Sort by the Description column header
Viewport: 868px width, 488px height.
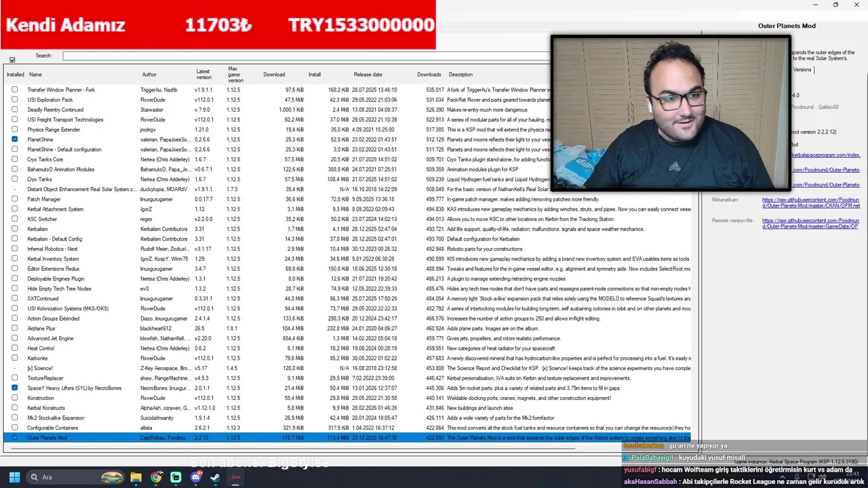coord(460,75)
